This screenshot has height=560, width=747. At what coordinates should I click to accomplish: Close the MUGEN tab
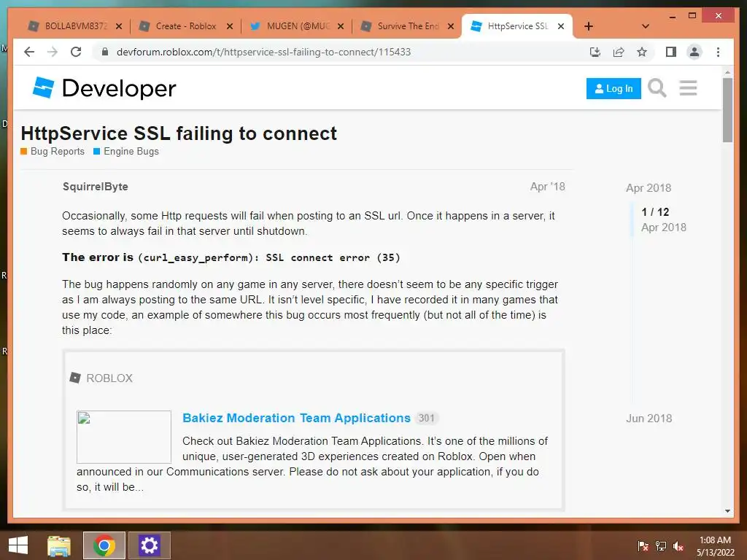(x=341, y=26)
